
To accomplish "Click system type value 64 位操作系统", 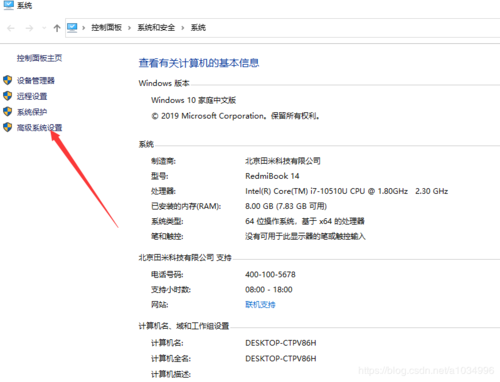I will [x=305, y=221].
